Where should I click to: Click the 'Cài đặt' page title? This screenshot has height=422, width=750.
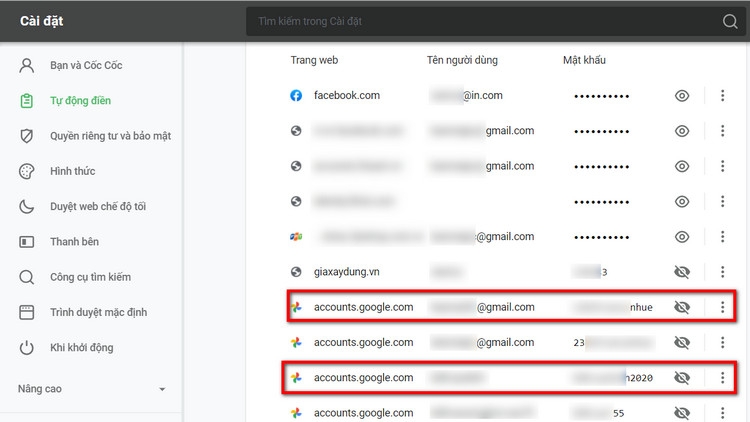coord(42,21)
